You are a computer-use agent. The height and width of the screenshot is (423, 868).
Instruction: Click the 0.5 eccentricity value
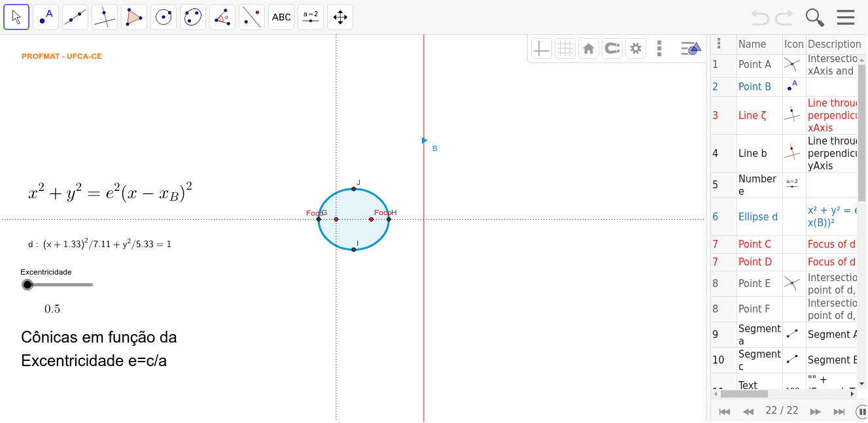[52, 309]
